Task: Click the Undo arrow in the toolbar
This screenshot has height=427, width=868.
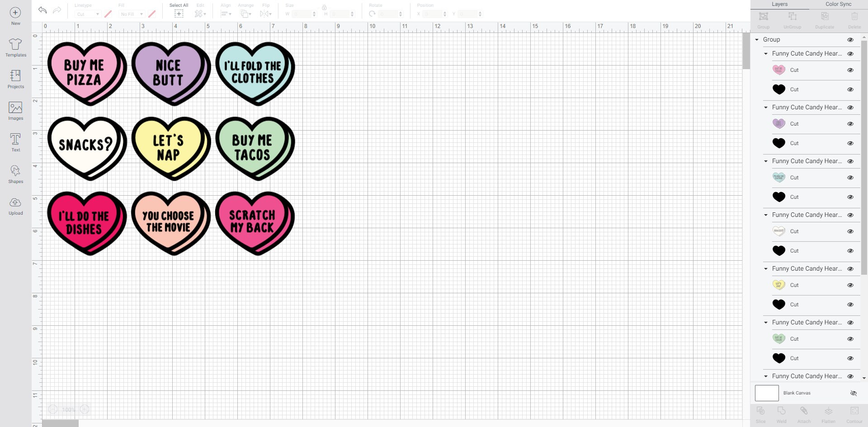Action: (x=42, y=10)
